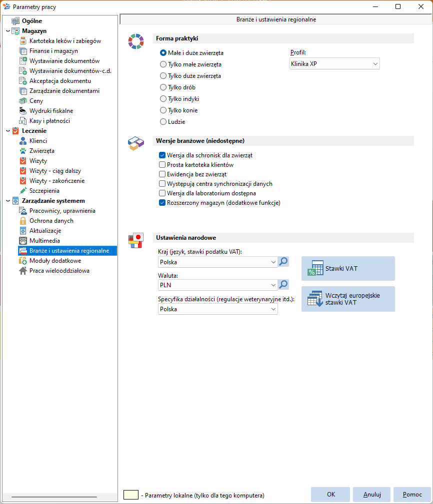This screenshot has height=504, width=433.
Task: Select Tylko małe zwierzęta option
Action: [163, 64]
